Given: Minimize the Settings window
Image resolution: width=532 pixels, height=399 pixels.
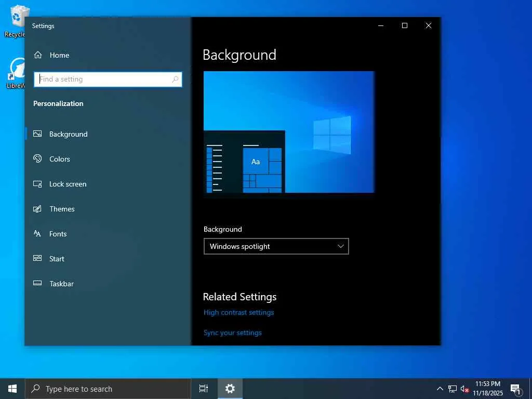Looking at the screenshot, I should [x=381, y=25].
